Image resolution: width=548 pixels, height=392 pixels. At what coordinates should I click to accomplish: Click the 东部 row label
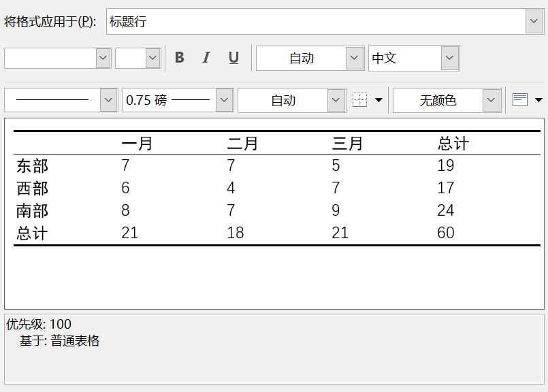coord(33,165)
